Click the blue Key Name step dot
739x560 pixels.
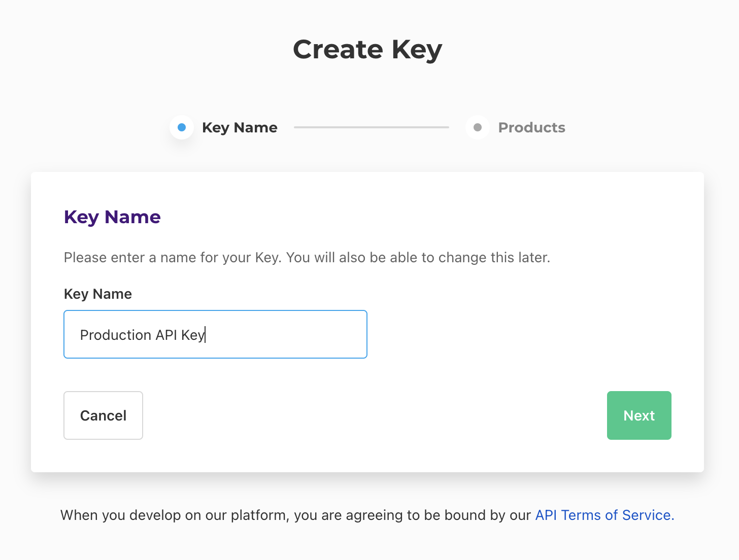[182, 127]
